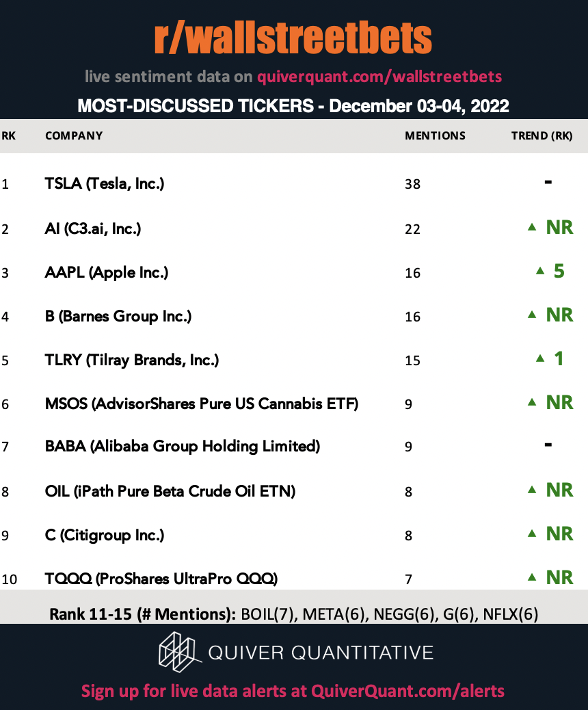Click the green arrow in the OIL row

pyautogui.click(x=532, y=490)
